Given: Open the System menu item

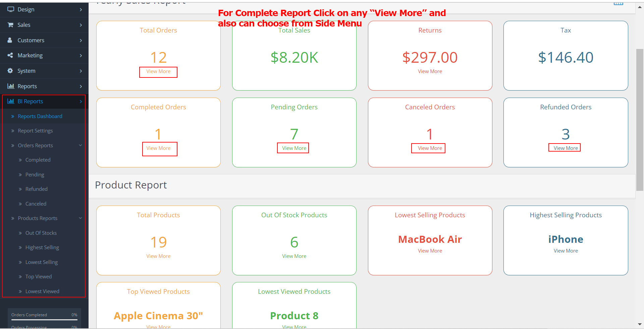Looking at the screenshot, I should point(44,71).
